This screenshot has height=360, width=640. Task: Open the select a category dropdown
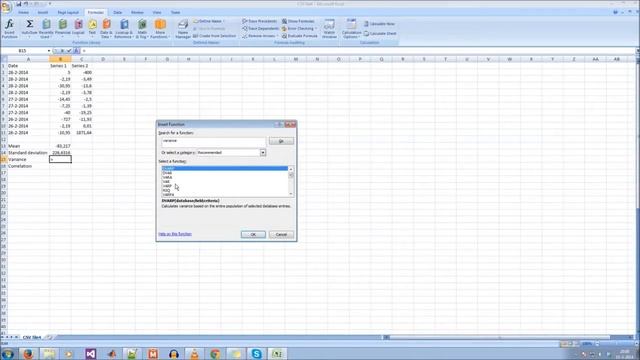pos(263,153)
